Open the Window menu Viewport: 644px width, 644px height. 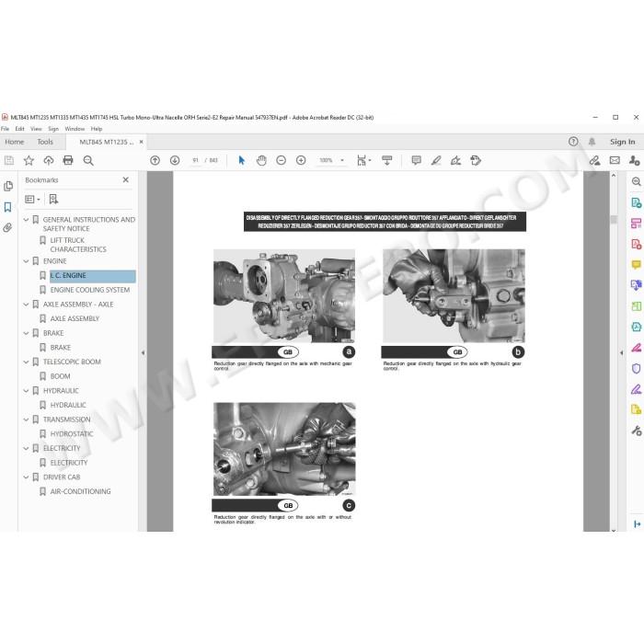coord(75,129)
